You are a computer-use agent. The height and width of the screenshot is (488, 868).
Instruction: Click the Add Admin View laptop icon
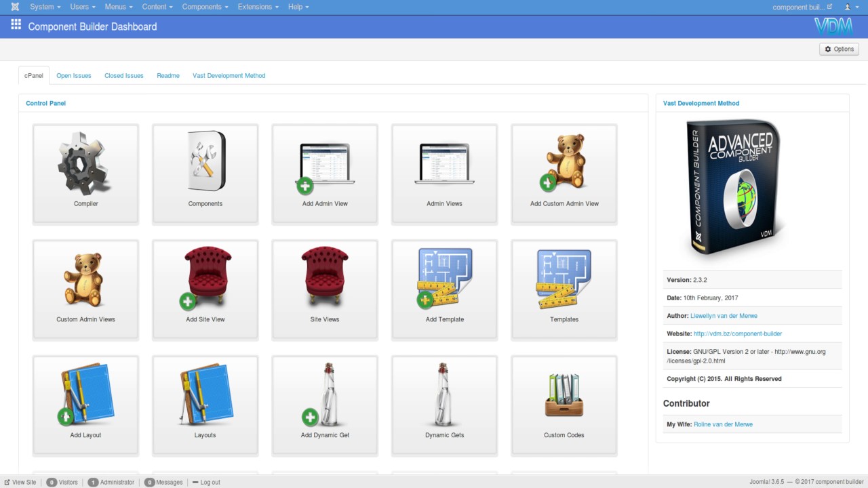tap(325, 167)
